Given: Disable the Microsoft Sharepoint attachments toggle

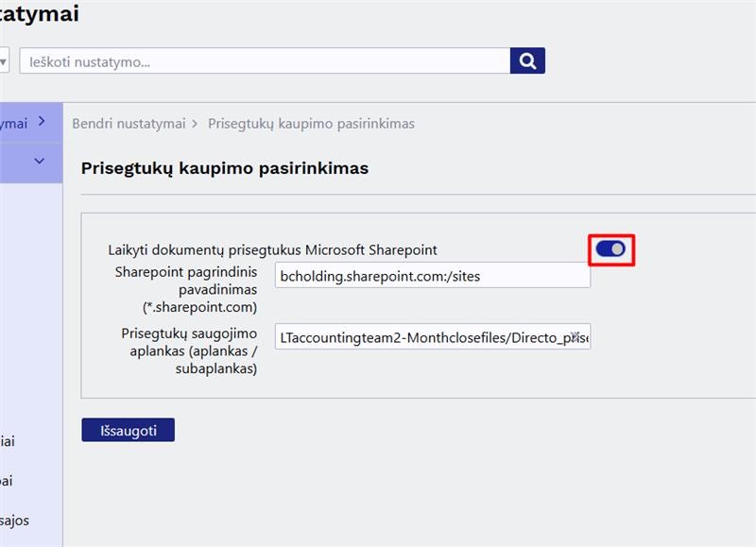Looking at the screenshot, I should click(x=610, y=249).
